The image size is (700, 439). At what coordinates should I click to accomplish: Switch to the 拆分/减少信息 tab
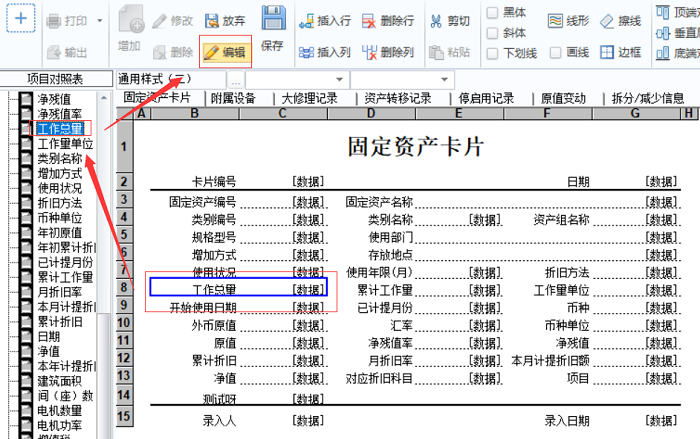click(x=648, y=98)
